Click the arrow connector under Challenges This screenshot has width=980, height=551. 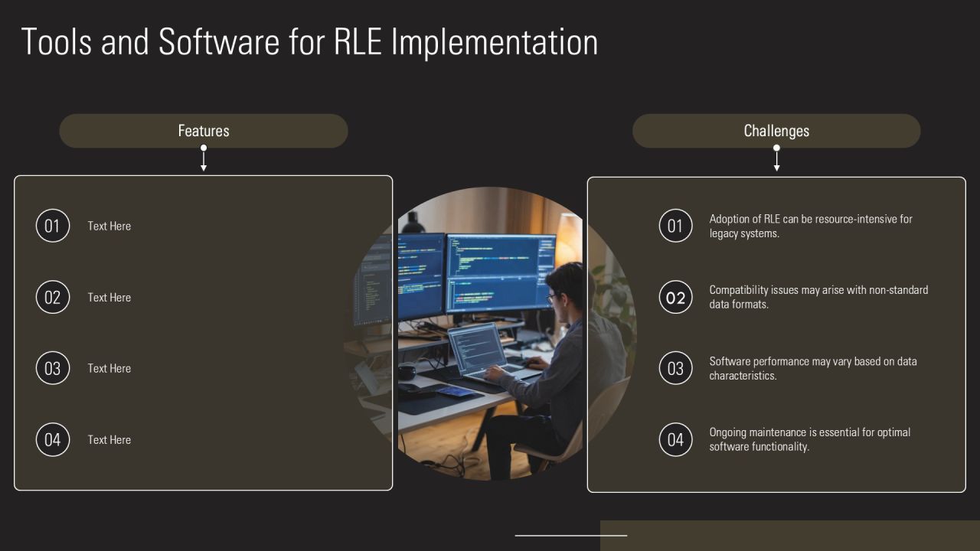[776, 158]
